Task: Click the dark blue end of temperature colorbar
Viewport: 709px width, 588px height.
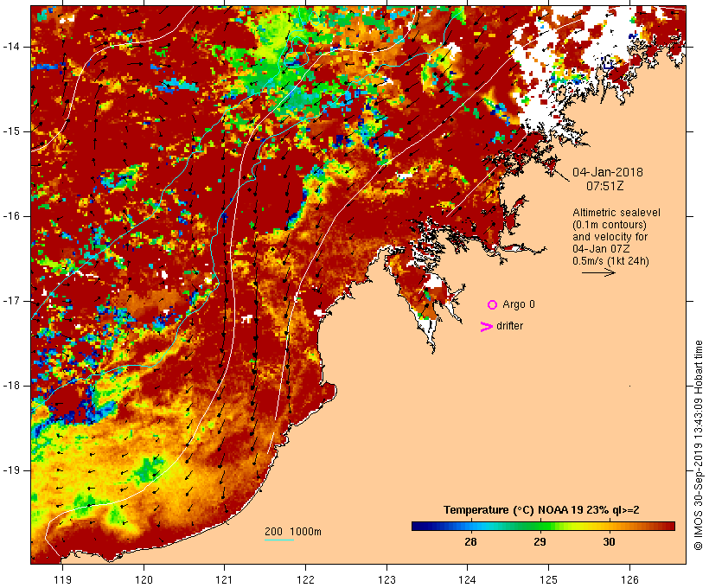Action: coord(418,526)
